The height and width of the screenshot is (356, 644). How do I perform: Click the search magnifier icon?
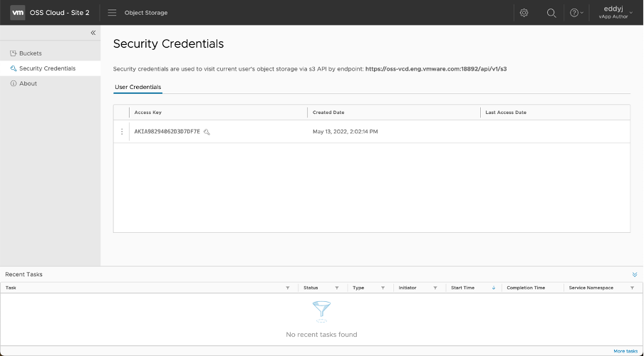pos(551,13)
